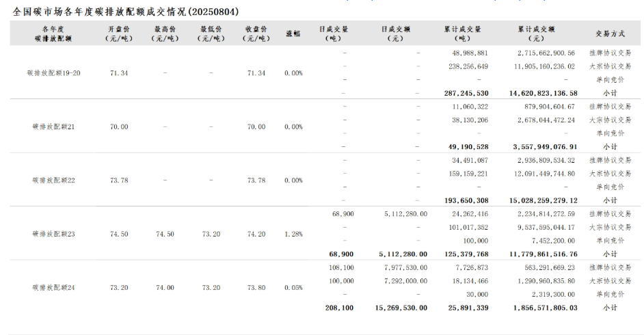Click the 交易方式 column header

click(x=609, y=33)
